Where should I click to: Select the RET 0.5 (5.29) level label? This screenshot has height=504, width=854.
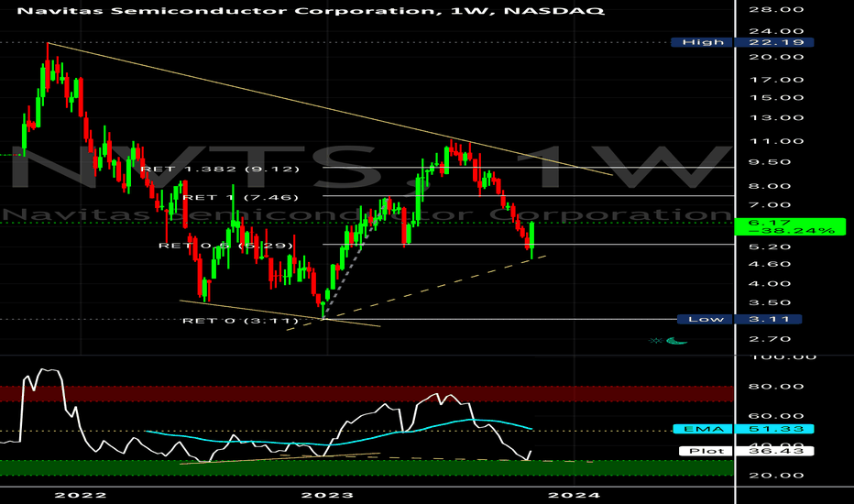click(x=226, y=246)
